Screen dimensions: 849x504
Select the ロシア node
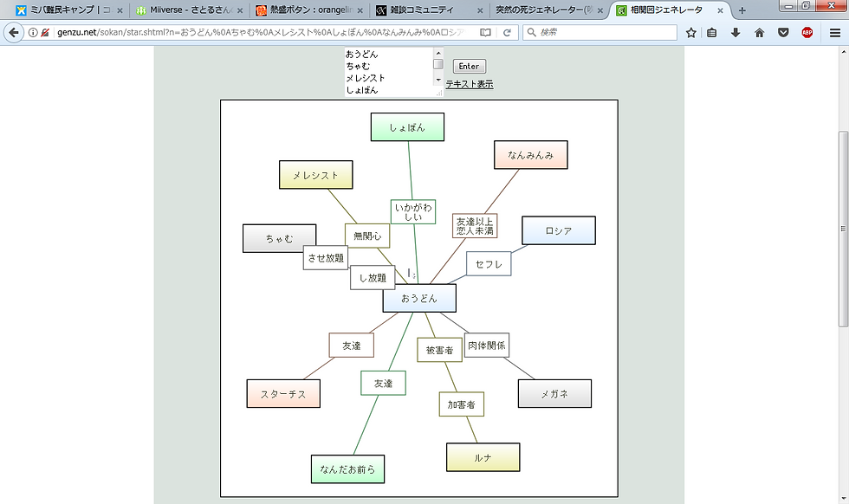point(559,230)
